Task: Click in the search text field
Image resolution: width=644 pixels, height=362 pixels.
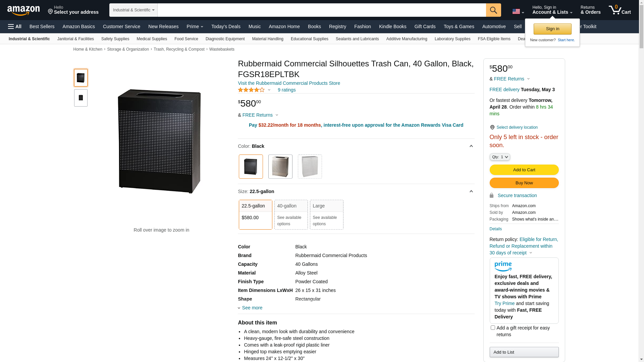Action: tap(321, 10)
